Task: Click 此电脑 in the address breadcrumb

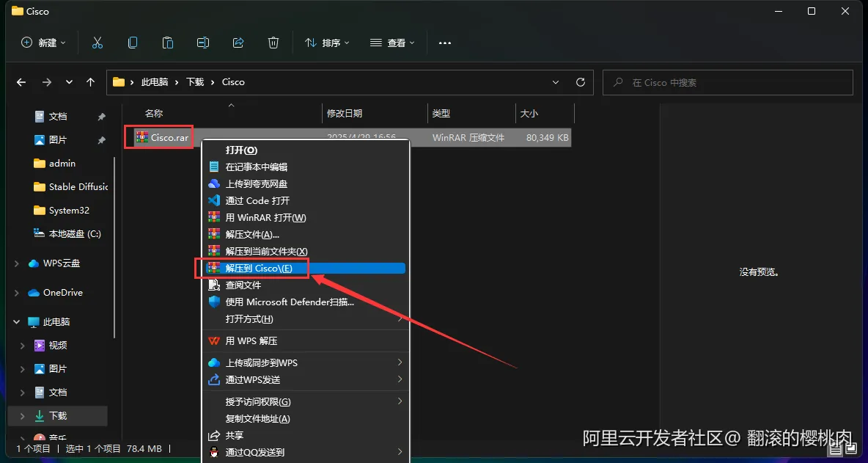Action: [155, 82]
